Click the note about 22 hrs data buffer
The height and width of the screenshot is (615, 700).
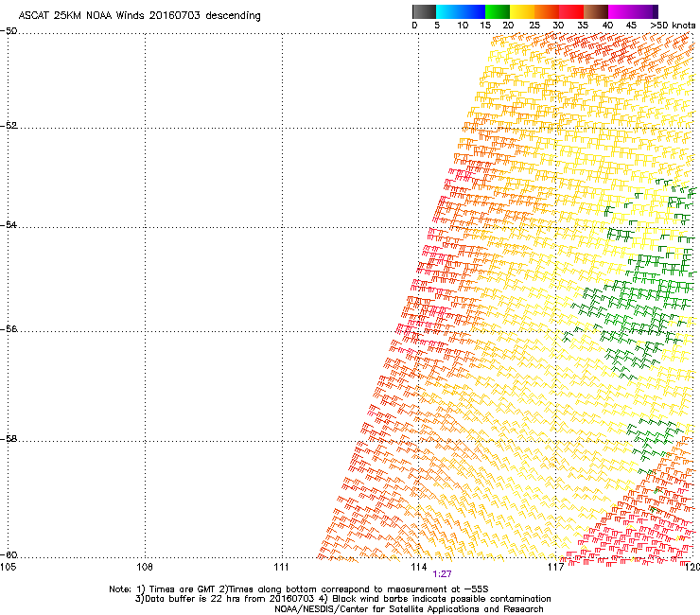click(x=226, y=599)
